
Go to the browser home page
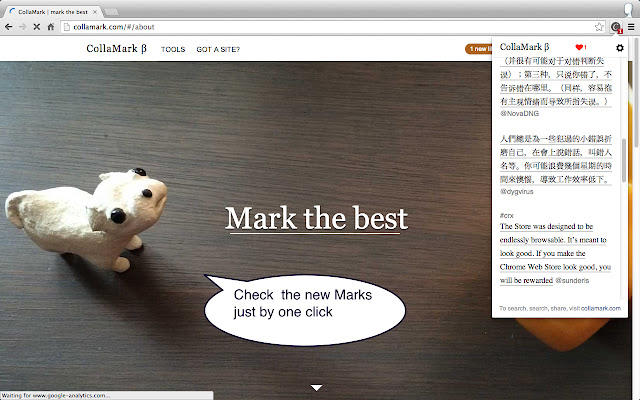coord(51,27)
